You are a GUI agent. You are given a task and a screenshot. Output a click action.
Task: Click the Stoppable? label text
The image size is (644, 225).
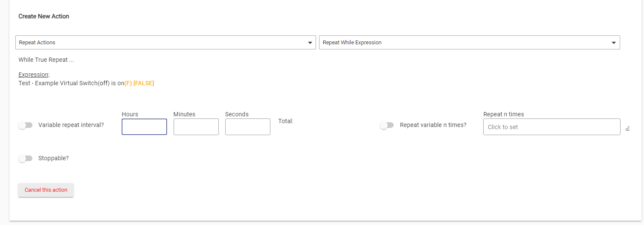coord(53,158)
